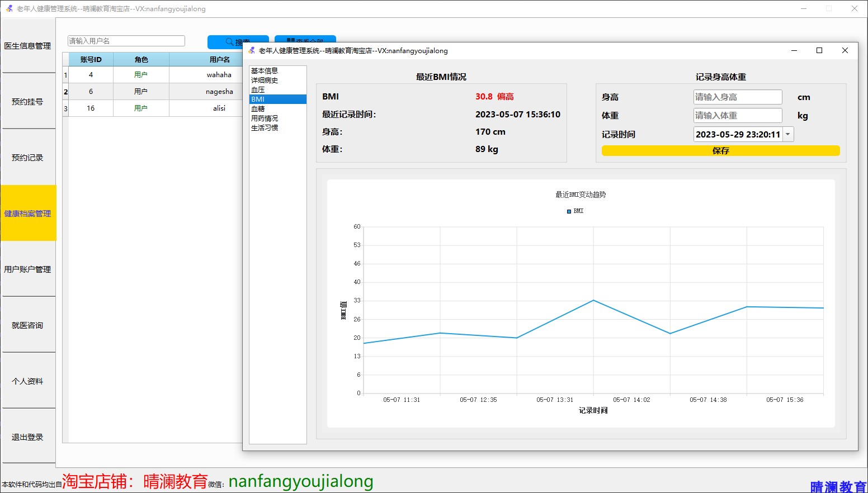Minimize the main application window

coord(804,8)
